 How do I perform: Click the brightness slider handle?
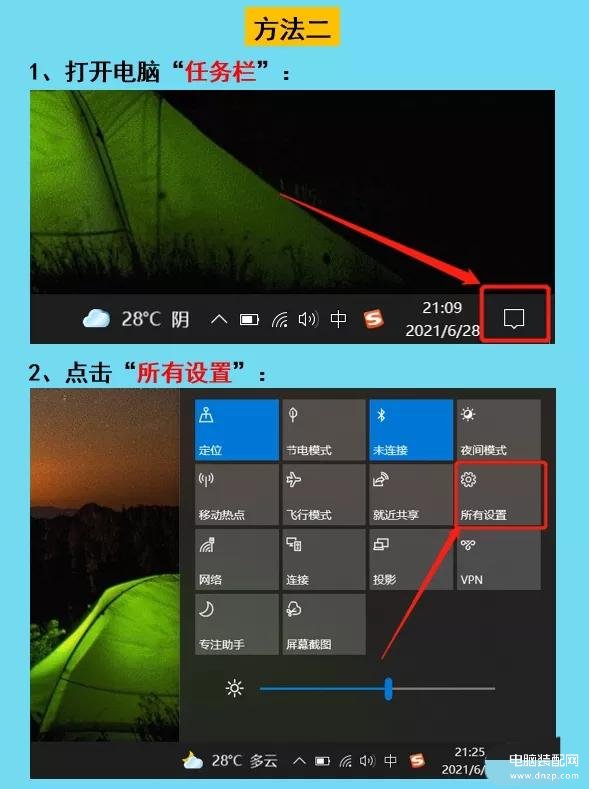point(388,688)
